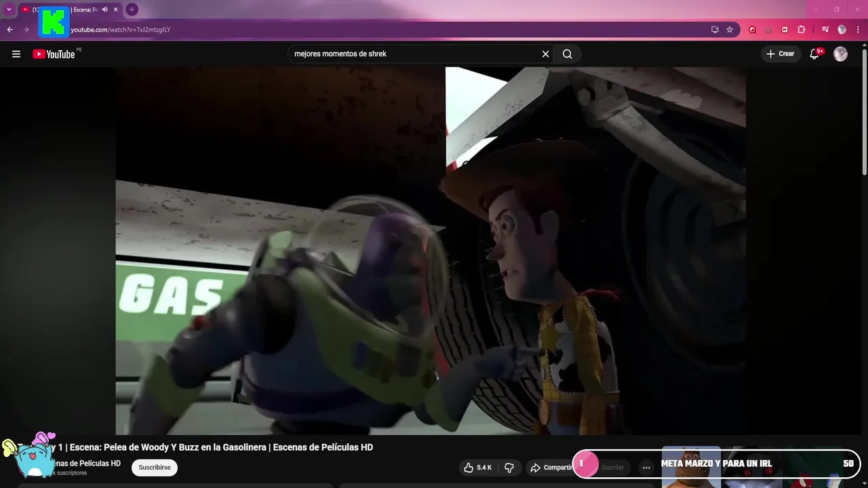Click the install app icon in the address bar
Screen dimensions: 868x488
pyautogui.click(x=715, y=30)
